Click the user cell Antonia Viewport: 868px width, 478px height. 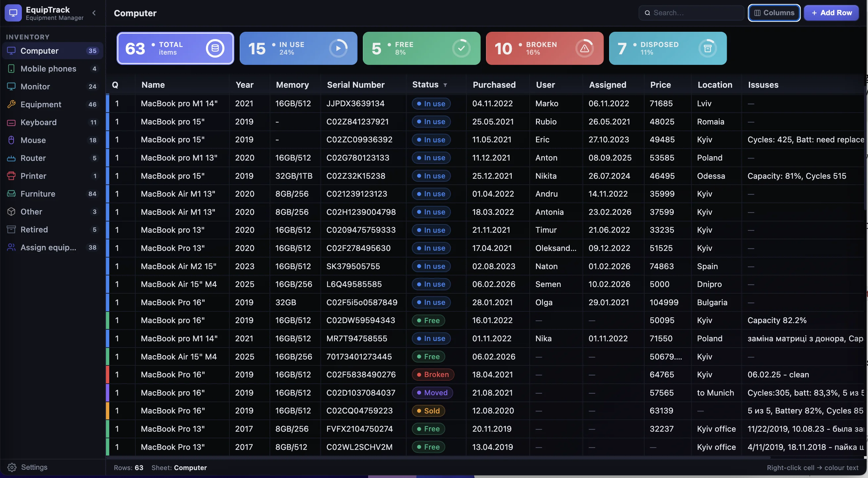tap(549, 212)
